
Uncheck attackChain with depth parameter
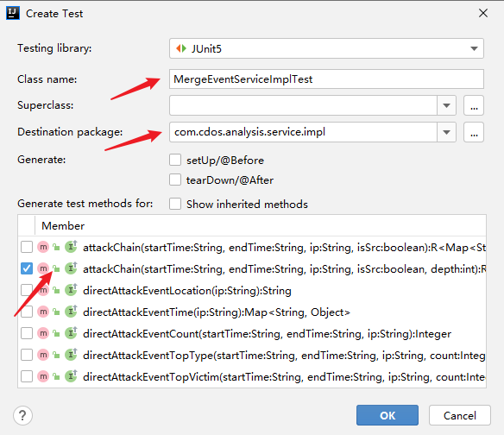(x=27, y=268)
